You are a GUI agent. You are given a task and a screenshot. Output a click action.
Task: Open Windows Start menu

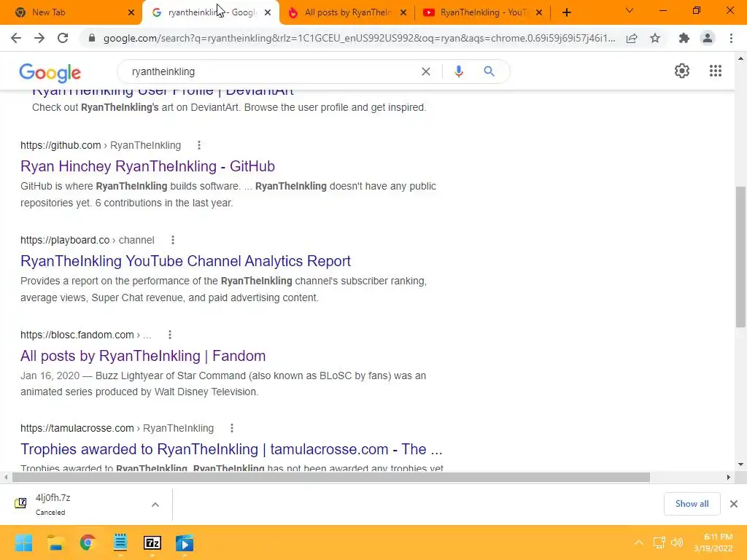click(23, 542)
